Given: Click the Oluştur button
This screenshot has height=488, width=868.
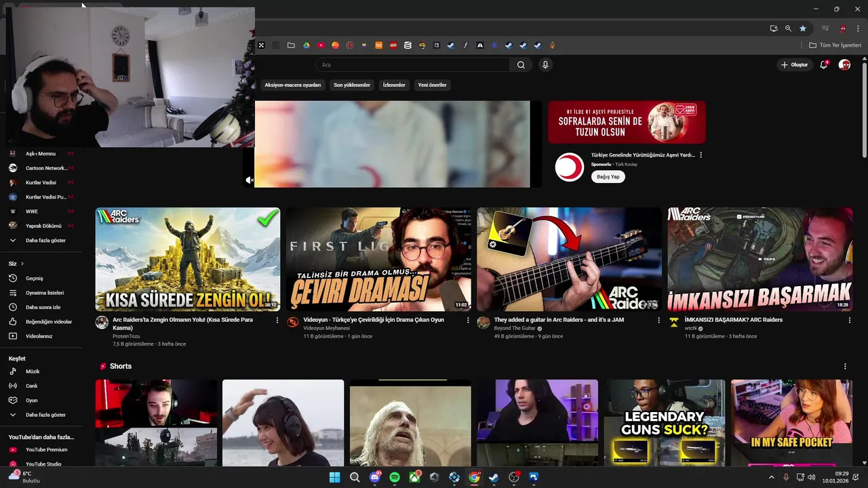Looking at the screenshot, I should point(795,65).
